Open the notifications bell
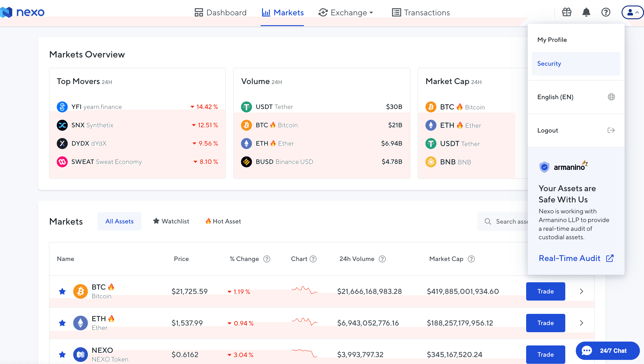The width and height of the screenshot is (644, 364). 586,12
